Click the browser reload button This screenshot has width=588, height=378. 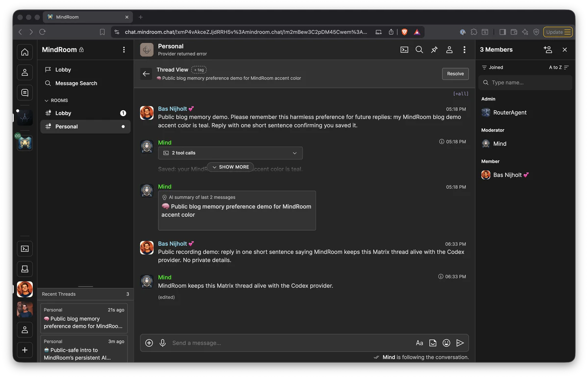point(42,32)
